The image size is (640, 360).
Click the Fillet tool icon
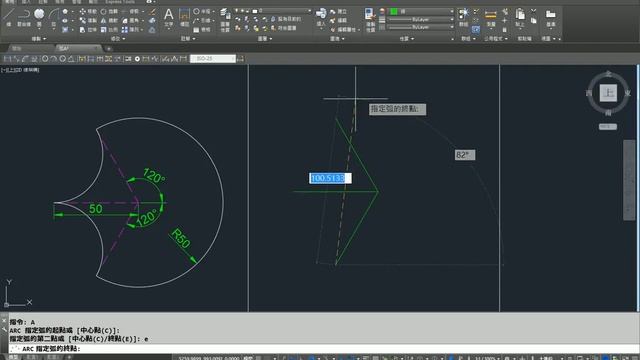coord(125,20)
